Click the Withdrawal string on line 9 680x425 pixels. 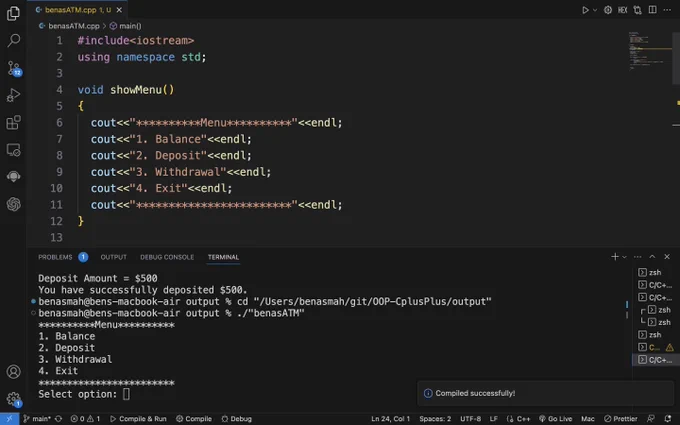pyautogui.click(x=178, y=172)
